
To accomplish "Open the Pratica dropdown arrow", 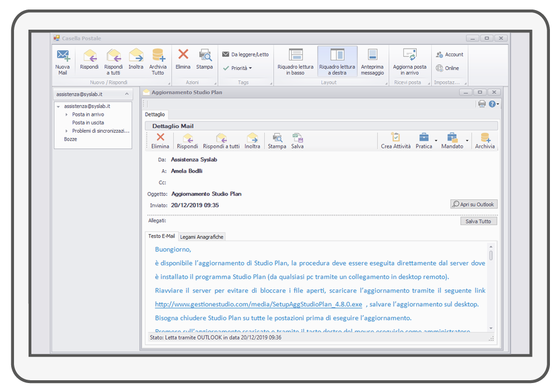I will 436,141.
